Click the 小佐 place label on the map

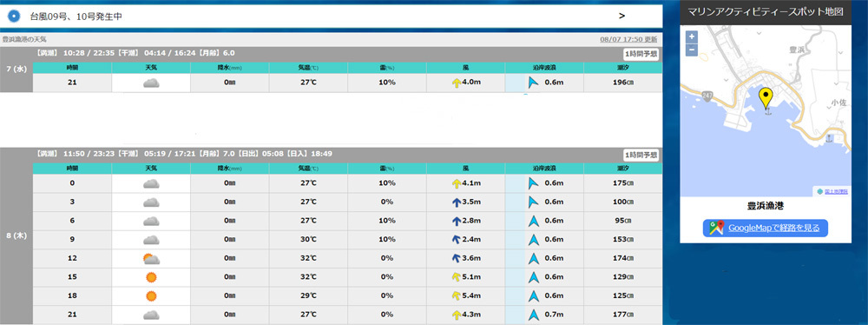(x=838, y=103)
